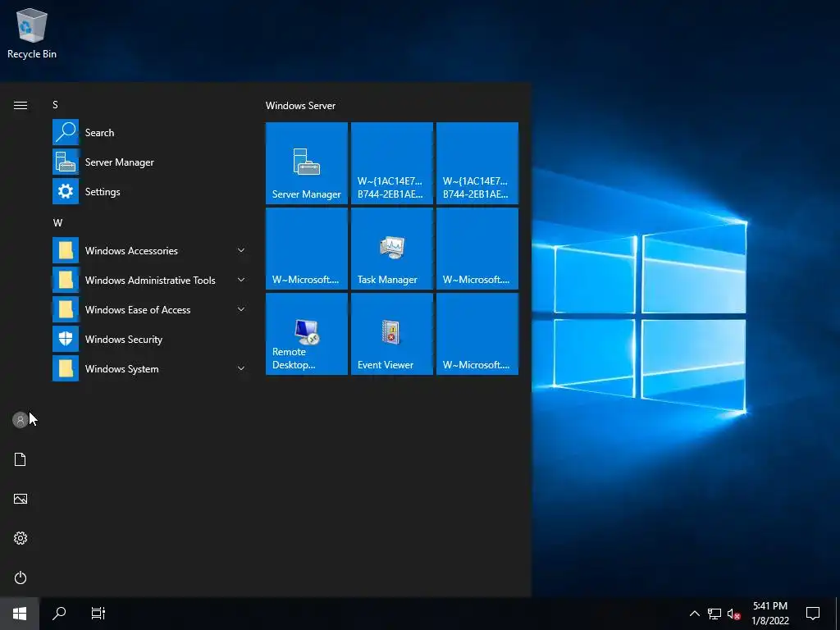
Task: Open Windows Security in the app list
Action: [150, 339]
